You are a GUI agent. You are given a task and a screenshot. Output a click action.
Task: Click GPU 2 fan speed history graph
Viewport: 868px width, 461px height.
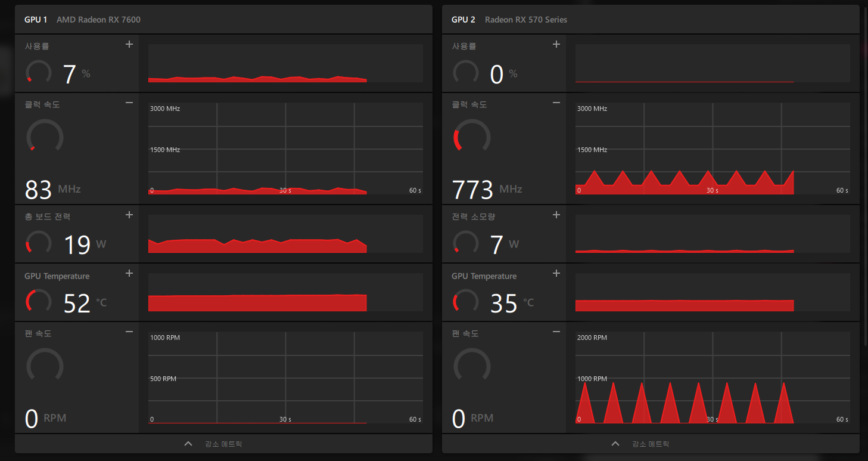tap(713, 378)
